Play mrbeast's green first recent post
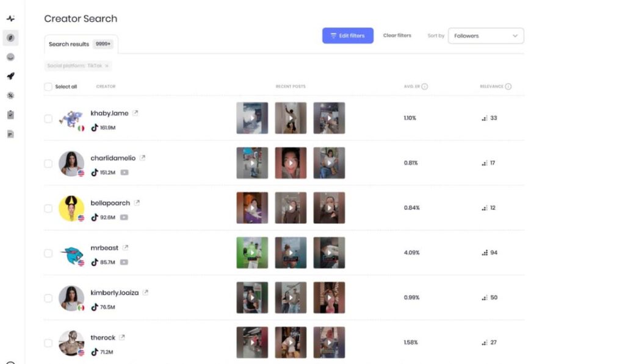This screenshot has height=364, width=625. point(252,252)
